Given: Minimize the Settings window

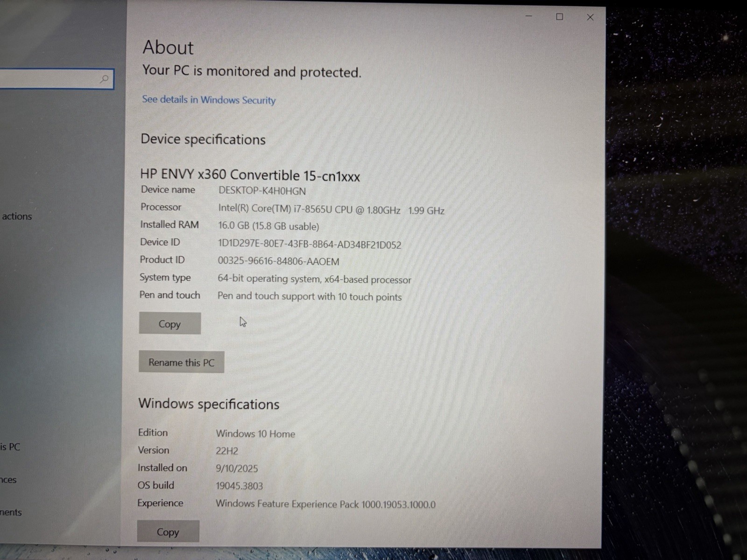Looking at the screenshot, I should (529, 16).
